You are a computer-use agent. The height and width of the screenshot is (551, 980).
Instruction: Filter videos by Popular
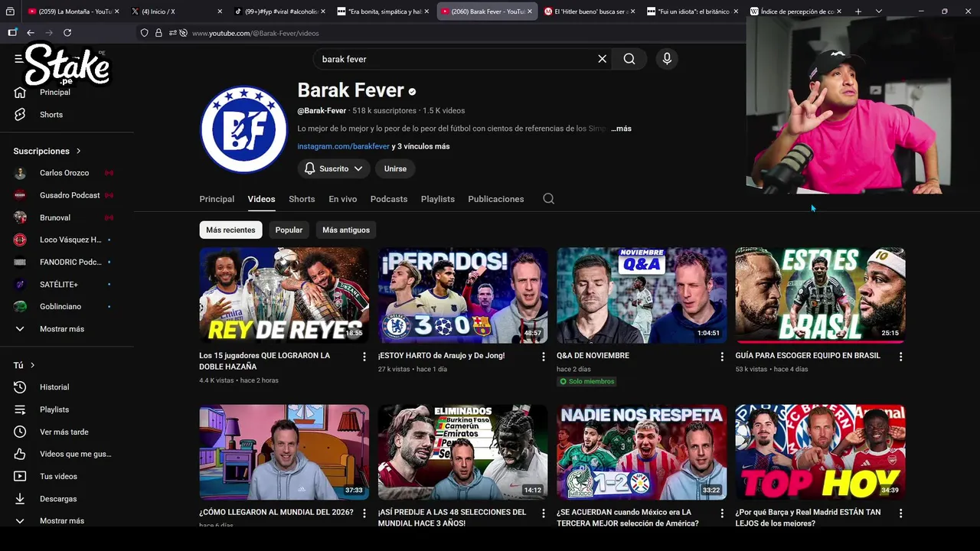coord(289,230)
